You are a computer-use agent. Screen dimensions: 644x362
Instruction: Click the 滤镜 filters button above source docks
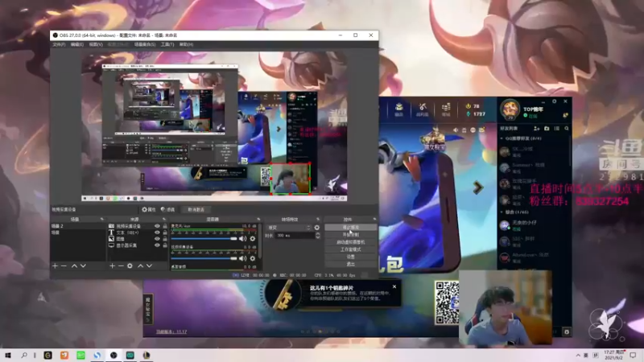coord(167,210)
